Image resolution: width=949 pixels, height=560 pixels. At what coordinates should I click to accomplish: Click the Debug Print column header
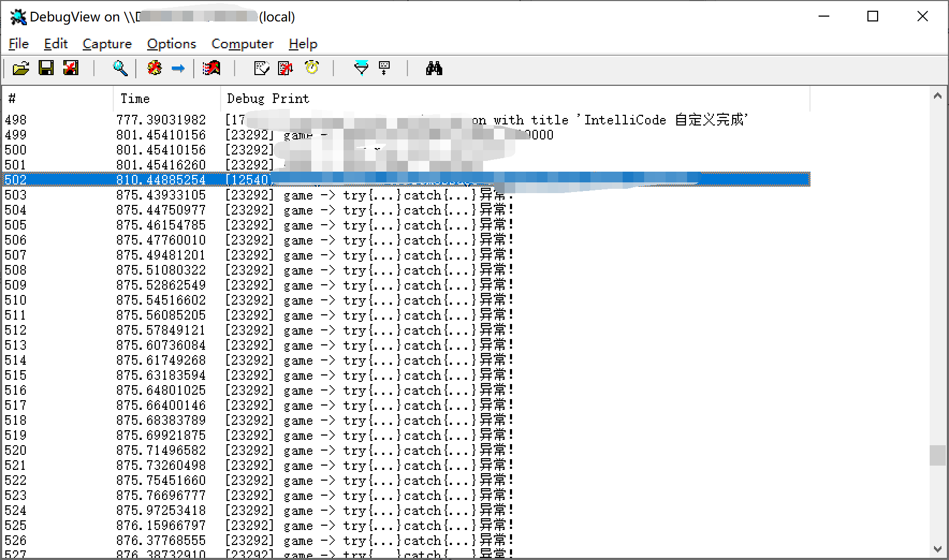[x=267, y=98]
